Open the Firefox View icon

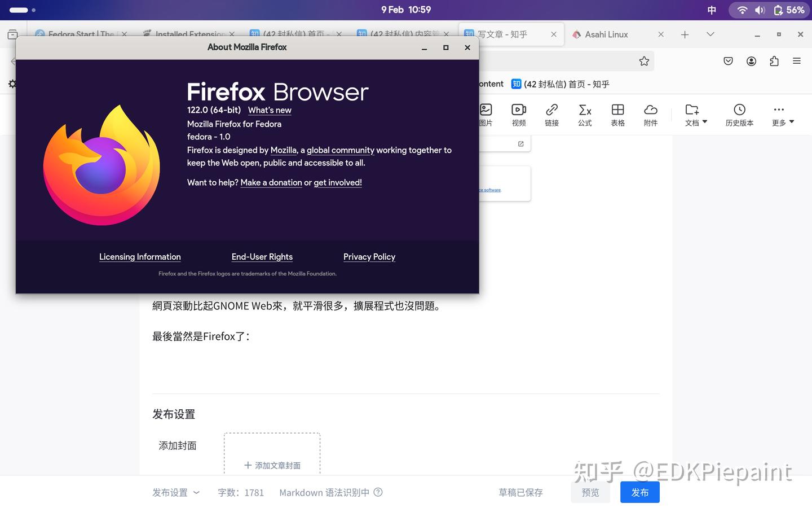point(12,34)
